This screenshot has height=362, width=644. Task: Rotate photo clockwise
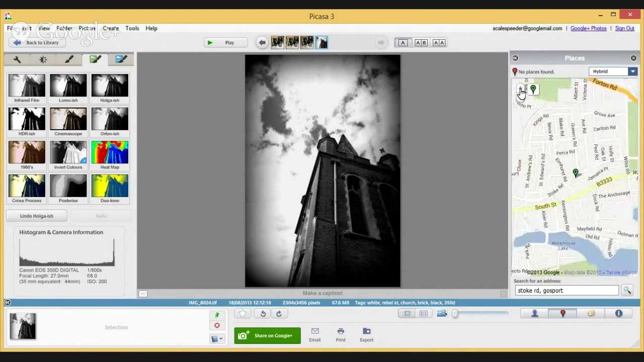pos(279,314)
